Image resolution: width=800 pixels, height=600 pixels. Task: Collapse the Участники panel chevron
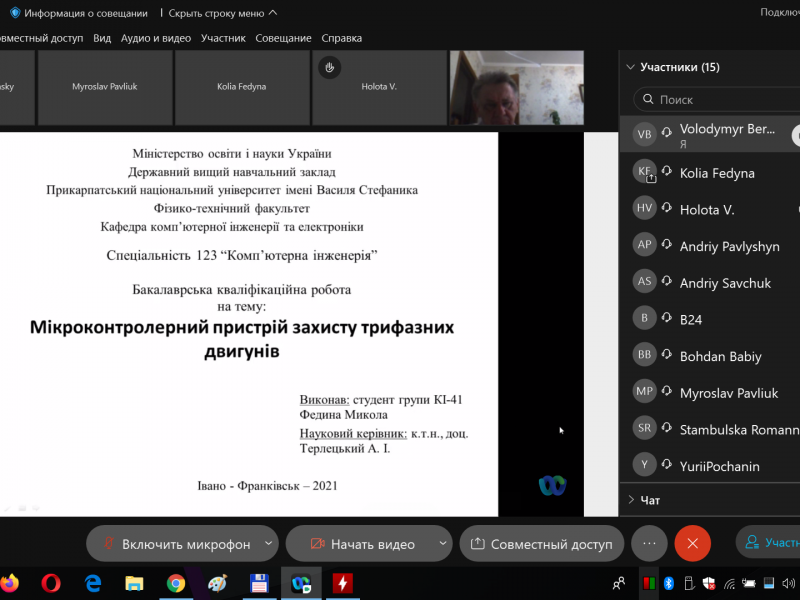pos(630,67)
